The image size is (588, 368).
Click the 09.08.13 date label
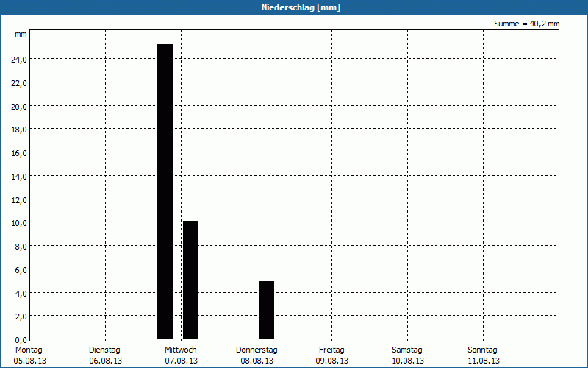(x=332, y=361)
